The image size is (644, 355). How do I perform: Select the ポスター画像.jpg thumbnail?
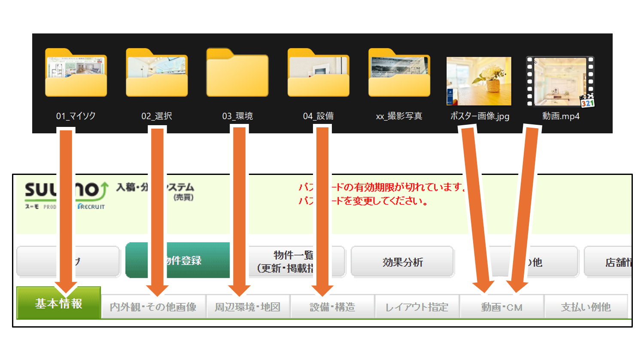click(x=478, y=81)
